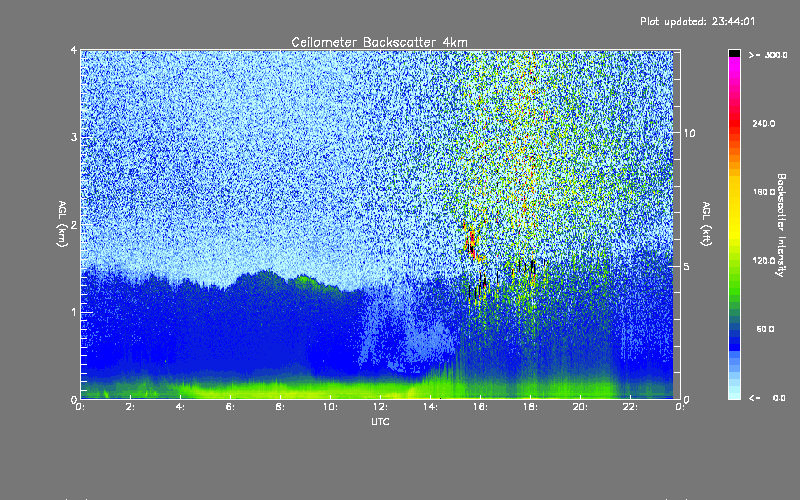Click the "10:" tick on the UTC axis
This screenshot has height=500, width=800.
(x=330, y=407)
